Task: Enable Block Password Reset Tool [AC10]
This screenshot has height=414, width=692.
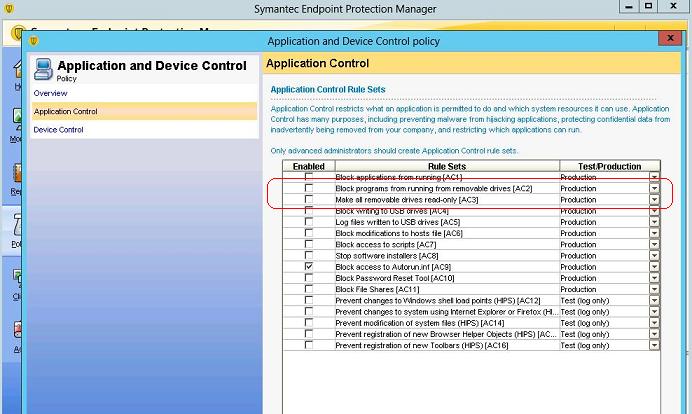Action: coord(309,278)
